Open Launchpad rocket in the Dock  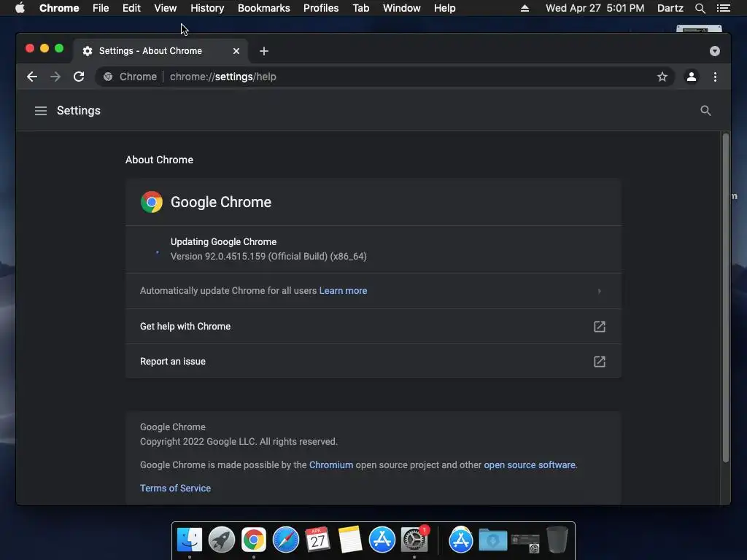pyautogui.click(x=222, y=540)
